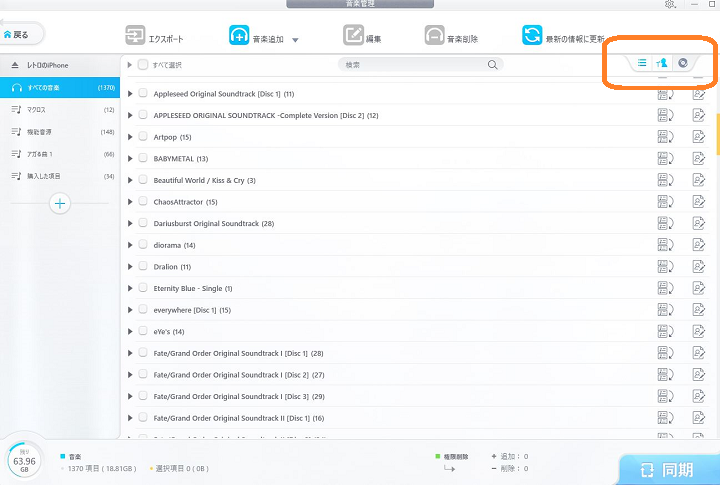The width and height of the screenshot is (720, 485).
Task: Check the Beautiful World / Kiss & Cry checkbox
Action: click(143, 180)
